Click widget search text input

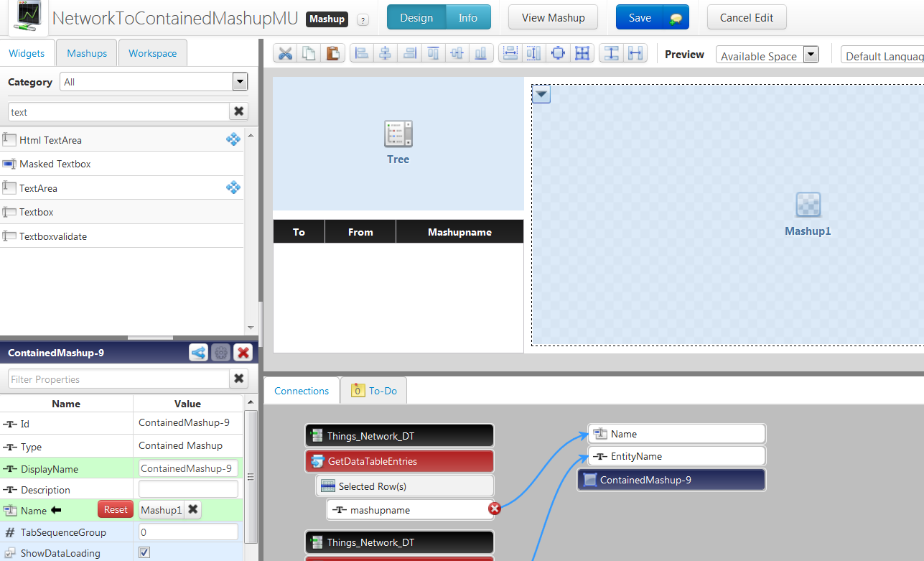tap(118, 111)
